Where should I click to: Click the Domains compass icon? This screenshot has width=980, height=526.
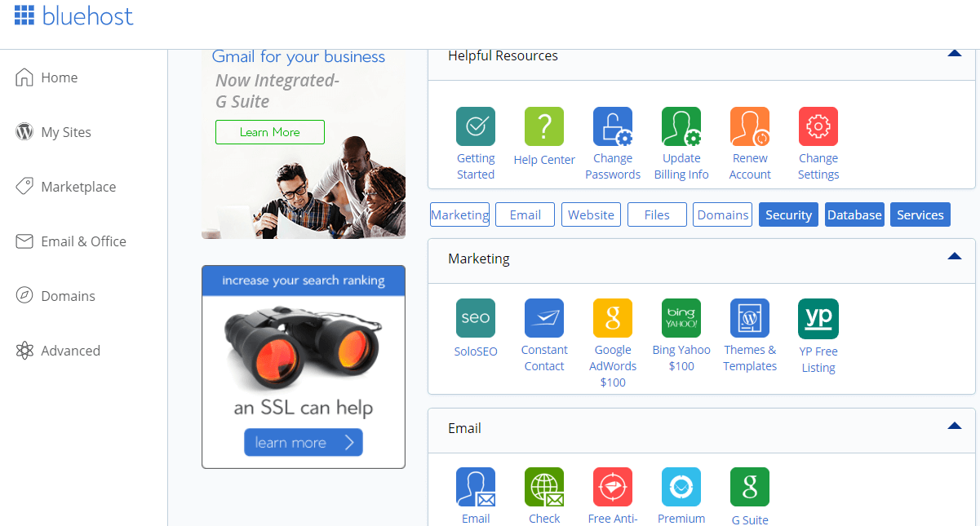click(x=24, y=295)
